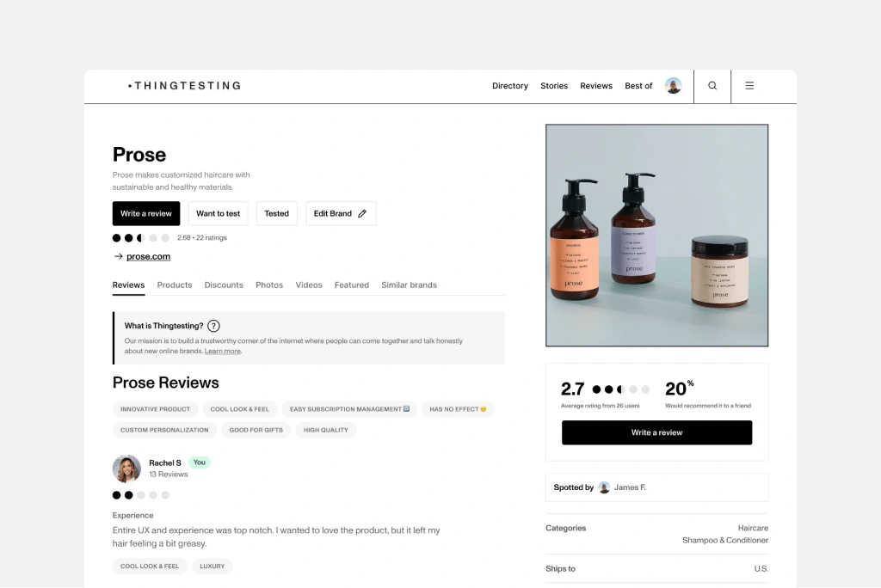
Task: Follow the Learn more link
Action: [223, 351]
